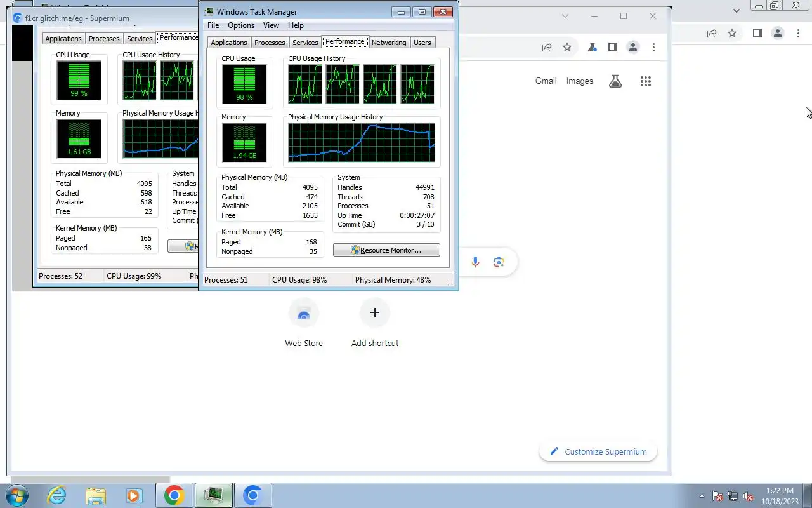Open Processes tab in the Supermium remote window

pyautogui.click(x=104, y=39)
